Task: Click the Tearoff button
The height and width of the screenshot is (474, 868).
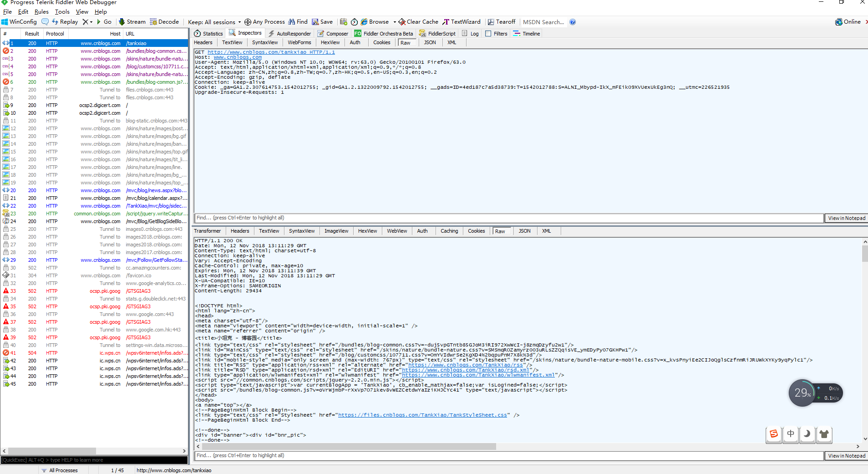Action: pos(502,22)
